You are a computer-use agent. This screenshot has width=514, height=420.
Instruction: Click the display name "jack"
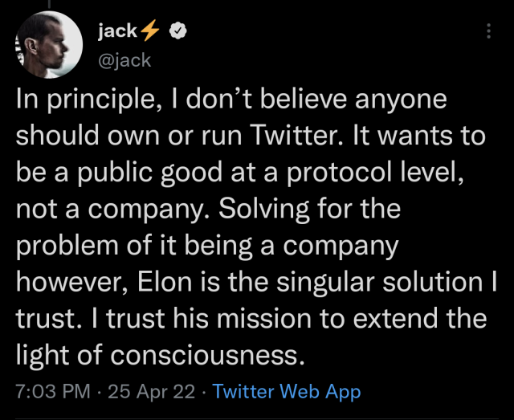pos(116,31)
